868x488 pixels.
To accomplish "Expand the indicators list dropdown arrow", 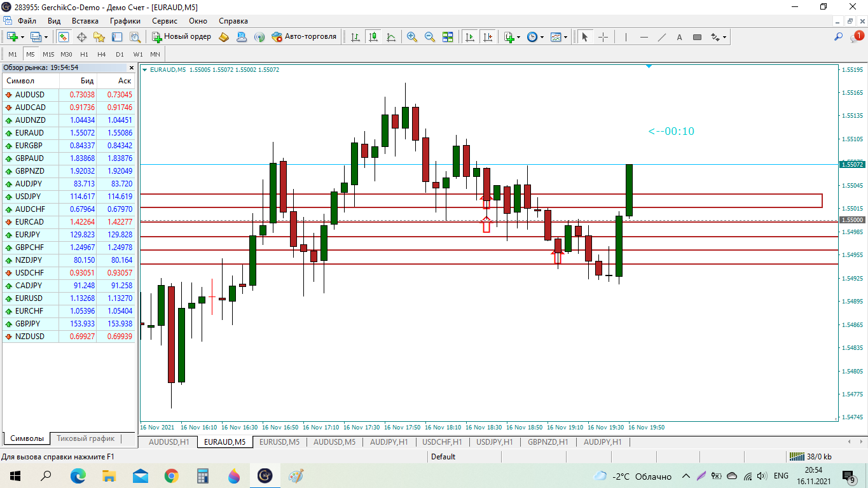I will pyautogui.click(x=519, y=37).
